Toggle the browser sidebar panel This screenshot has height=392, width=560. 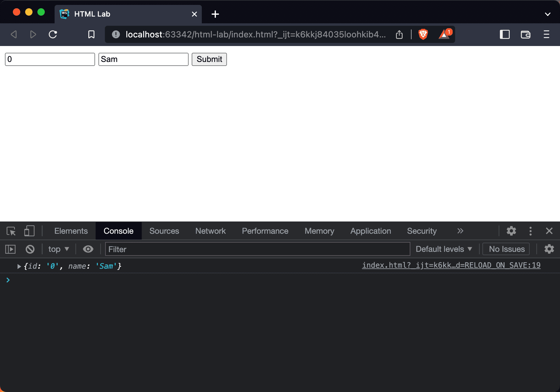pos(504,34)
